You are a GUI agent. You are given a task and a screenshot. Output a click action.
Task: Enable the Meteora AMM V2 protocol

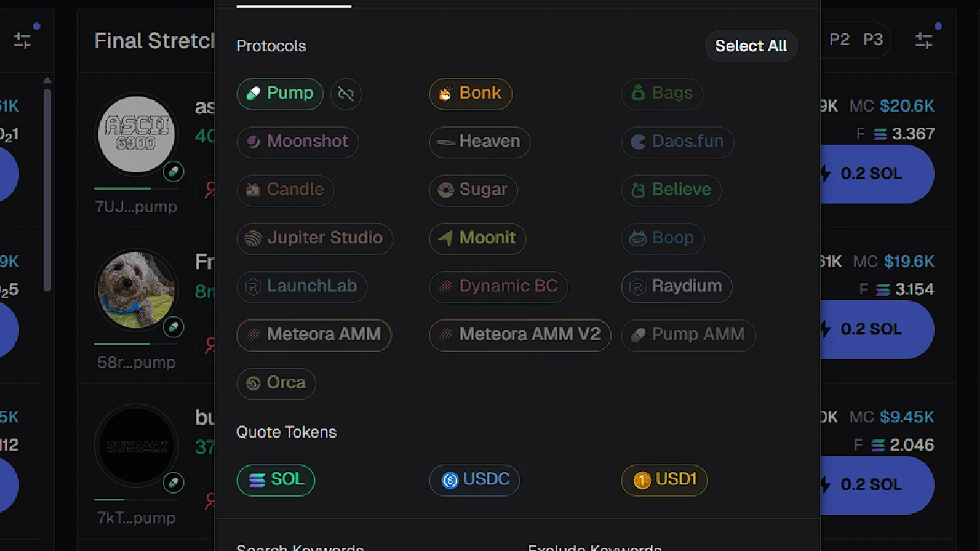520,334
